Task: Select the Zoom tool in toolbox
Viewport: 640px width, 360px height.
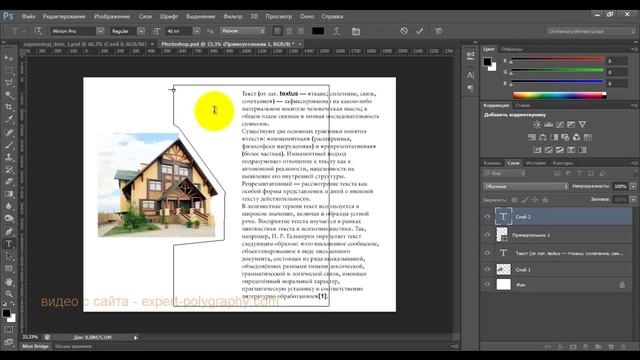Action: point(9,294)
